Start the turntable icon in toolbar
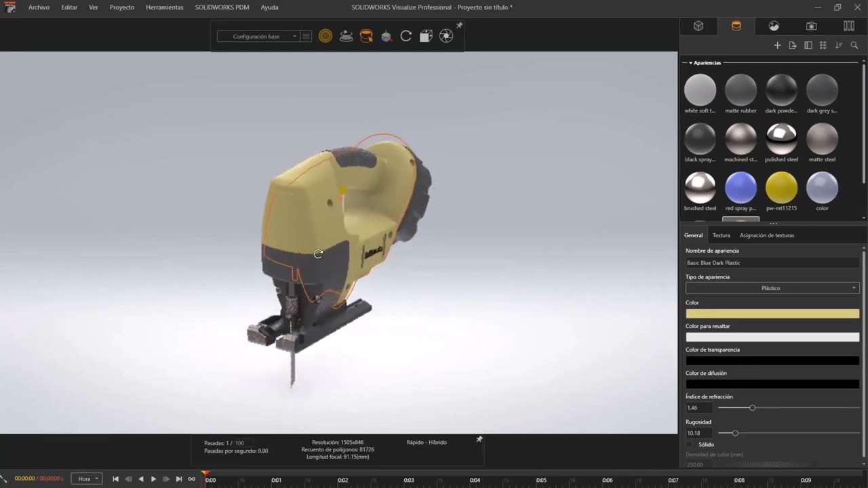Viewport: 868px width, 488px height. (346, 37)
